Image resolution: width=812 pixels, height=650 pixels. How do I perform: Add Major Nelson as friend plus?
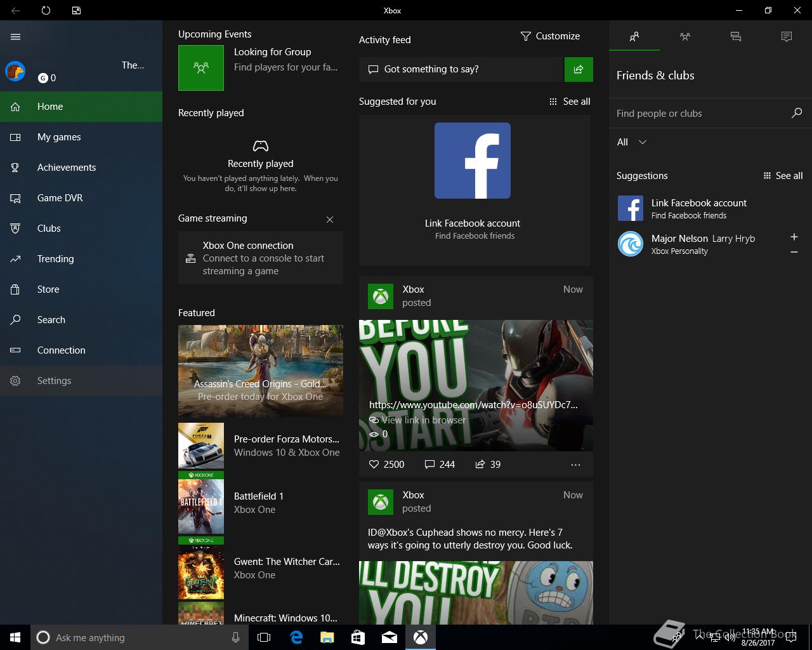coord(794,237)
